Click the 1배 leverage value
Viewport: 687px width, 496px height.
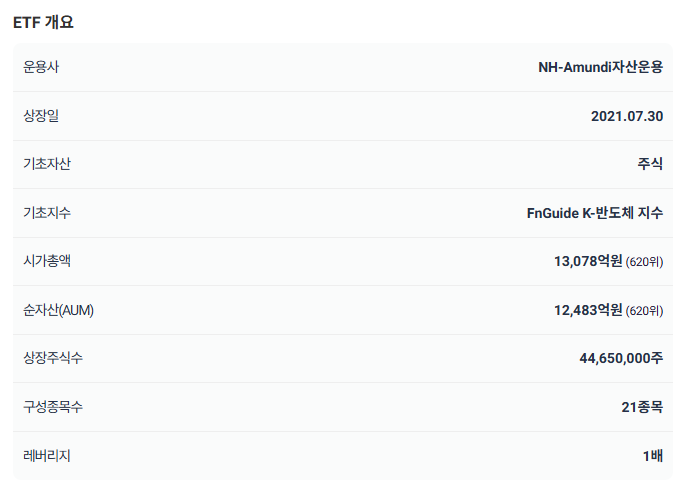pos(653,456)
